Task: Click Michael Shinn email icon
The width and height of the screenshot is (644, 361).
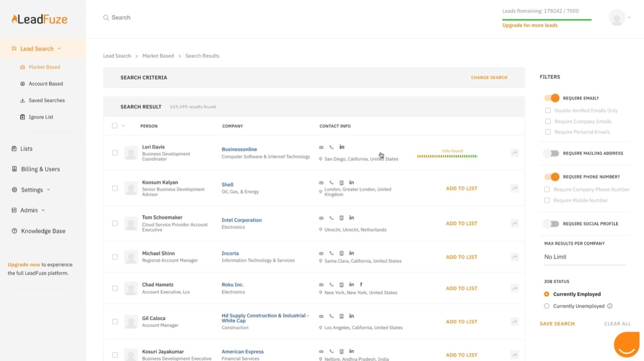Action: [321, 253]
